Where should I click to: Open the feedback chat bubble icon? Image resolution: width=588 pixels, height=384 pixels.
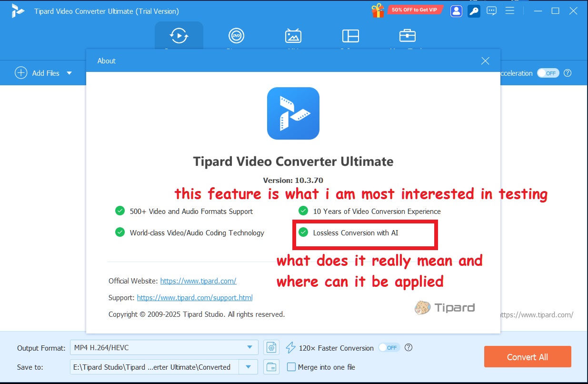click(491, 11)
